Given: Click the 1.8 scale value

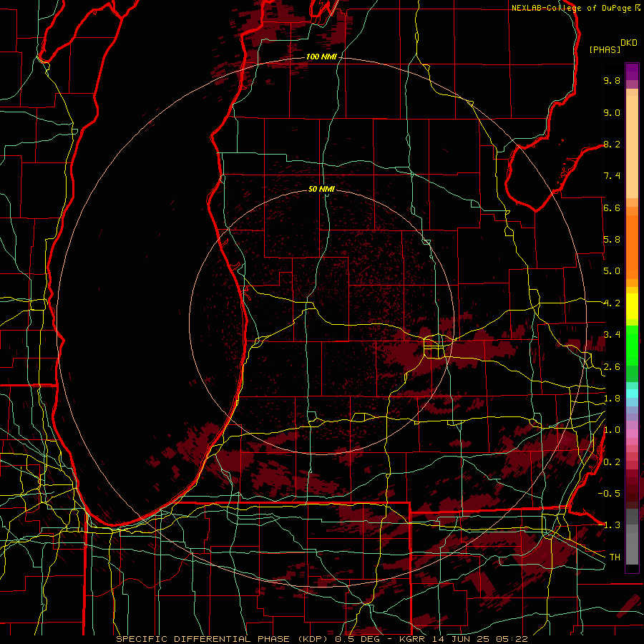Looking at the screenshot, I should (x=612, y=399).
